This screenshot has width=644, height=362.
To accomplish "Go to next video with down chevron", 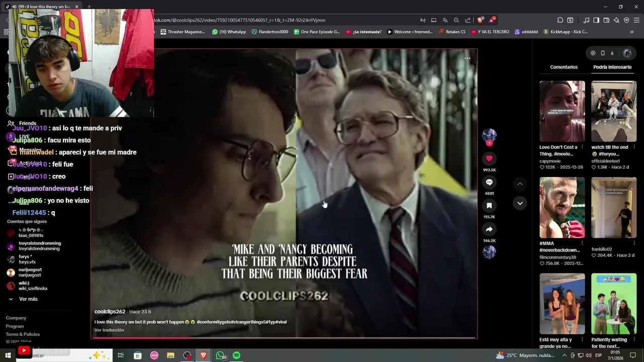I will [520, 203].
